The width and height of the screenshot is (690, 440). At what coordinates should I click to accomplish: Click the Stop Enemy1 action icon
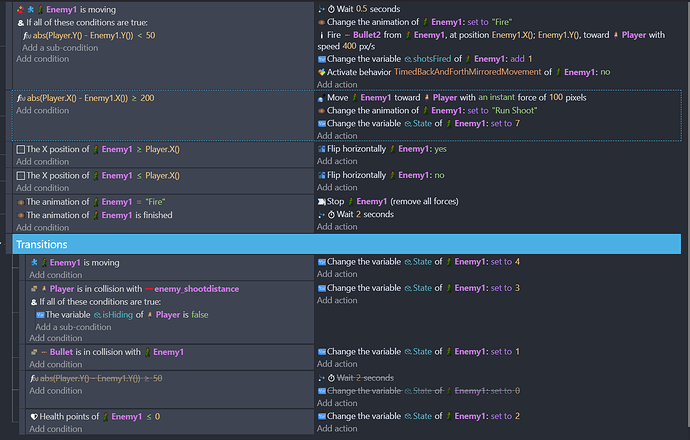[321, 201]
